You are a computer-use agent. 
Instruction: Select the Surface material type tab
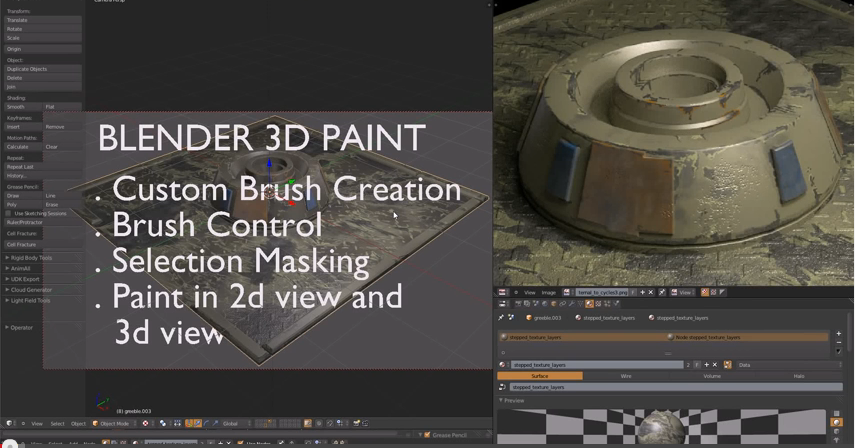(540, 376)
